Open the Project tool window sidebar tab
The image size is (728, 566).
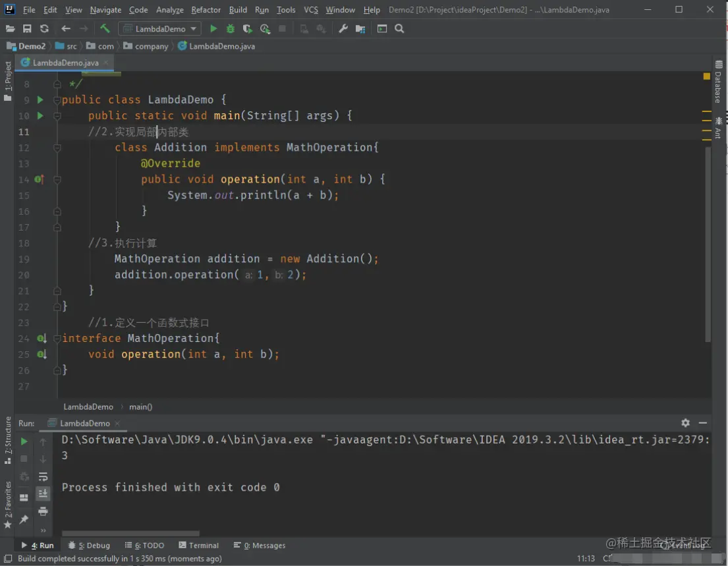coord(7,81)
